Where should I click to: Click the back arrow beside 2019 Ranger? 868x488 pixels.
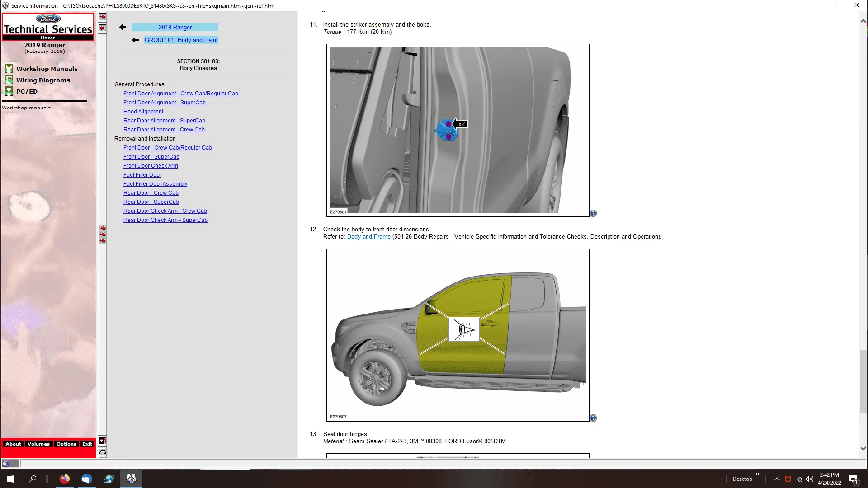[x=123, y=28]
